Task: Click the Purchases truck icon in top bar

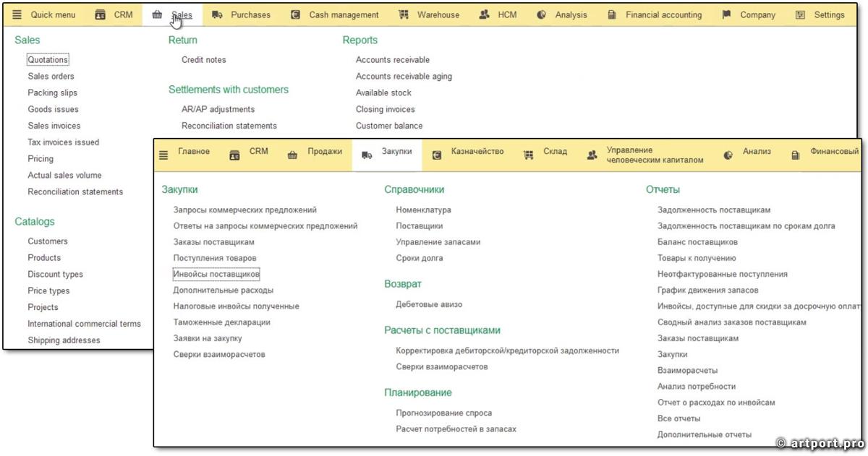Action: (x=217, y=14)
